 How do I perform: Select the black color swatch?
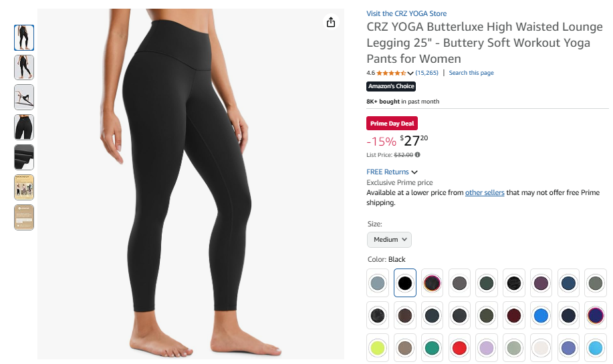pyautogui.click(x=404, y=283)
